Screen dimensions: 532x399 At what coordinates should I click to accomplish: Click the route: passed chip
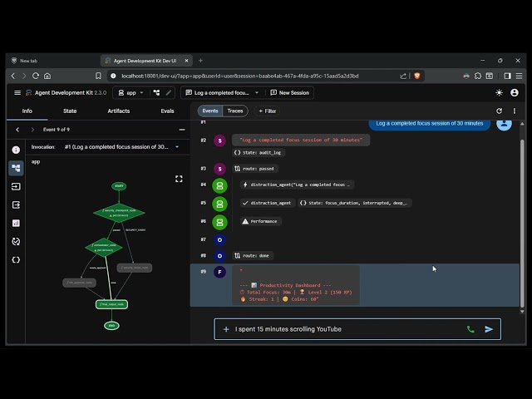pyautogui.click(x=255, y=169)
